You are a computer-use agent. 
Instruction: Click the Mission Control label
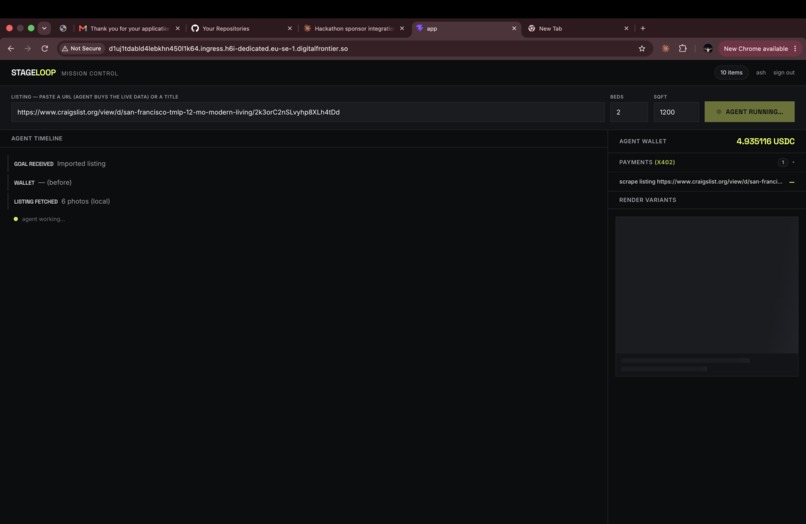pos(89,74)
